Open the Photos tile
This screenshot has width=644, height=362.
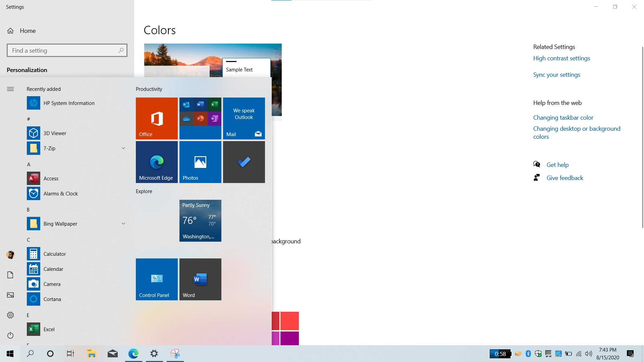click(200, 162)
